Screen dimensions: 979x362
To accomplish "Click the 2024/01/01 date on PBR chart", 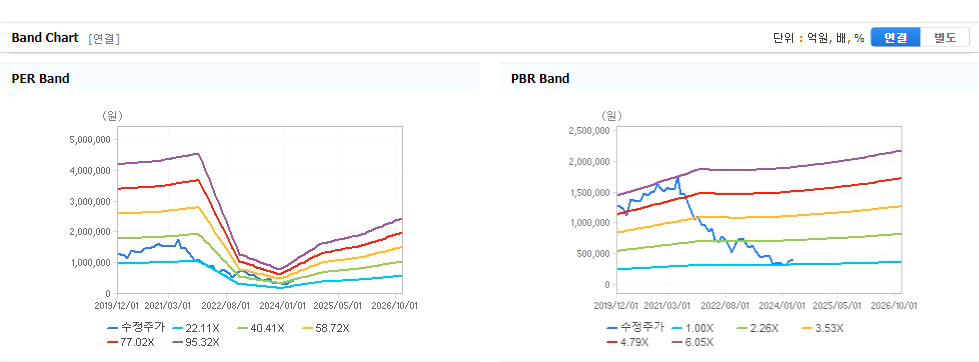I will [783, 306].
